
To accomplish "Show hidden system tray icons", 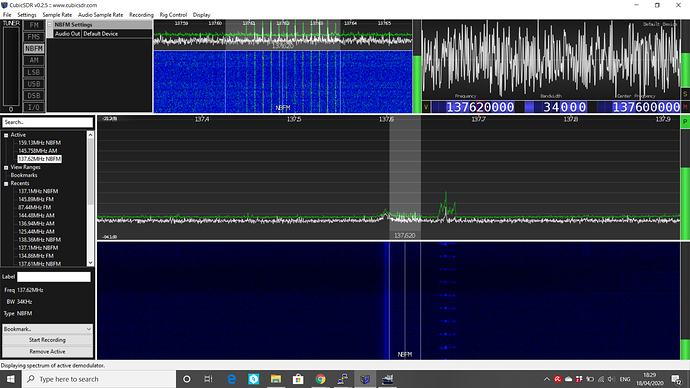I will point(547,379).
